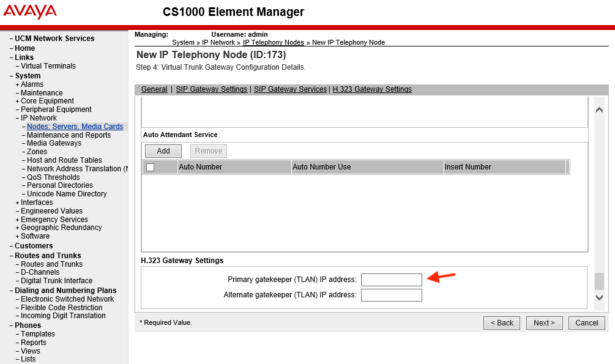Jump to SIP Gateway Services section
615x364 pixels.
click(290, 89)
